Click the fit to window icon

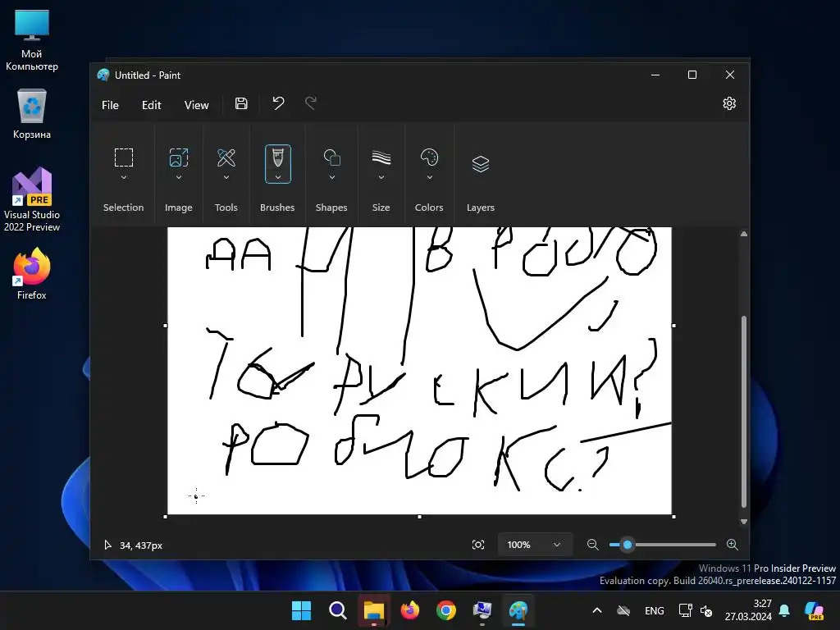tap(478, 545)
